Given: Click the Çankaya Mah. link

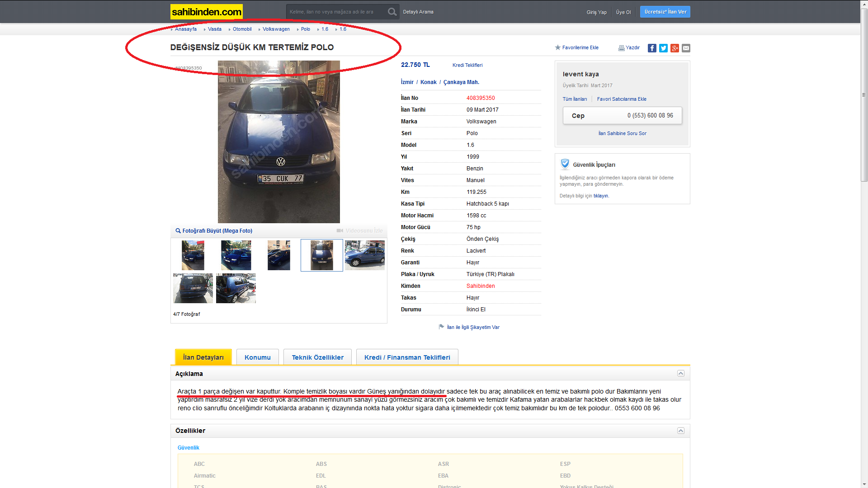Looking at the screenshot, I should point(461,82).
